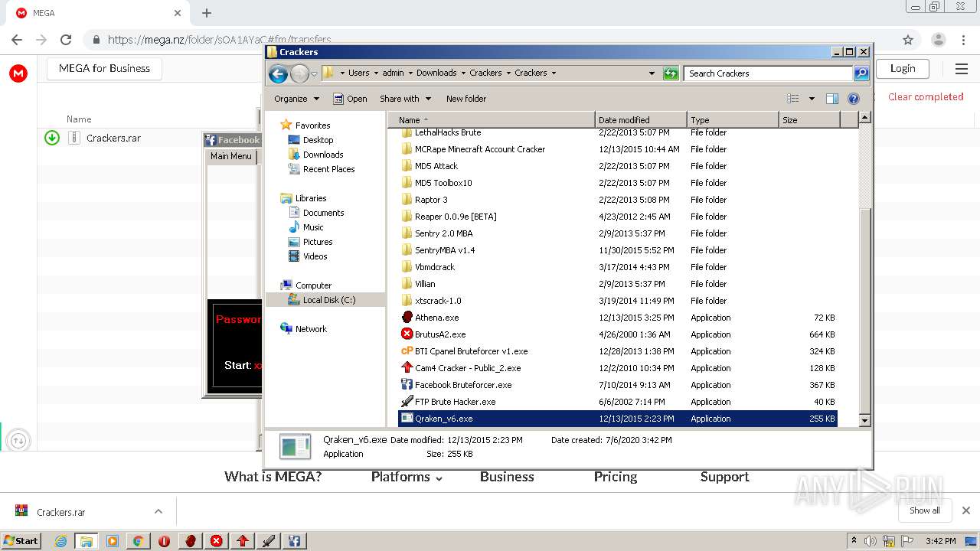Image resolution: width=980 pixels, height=551 pixels.
Task: Open the Support page on MEGA
Action: (x=724, y=477)
